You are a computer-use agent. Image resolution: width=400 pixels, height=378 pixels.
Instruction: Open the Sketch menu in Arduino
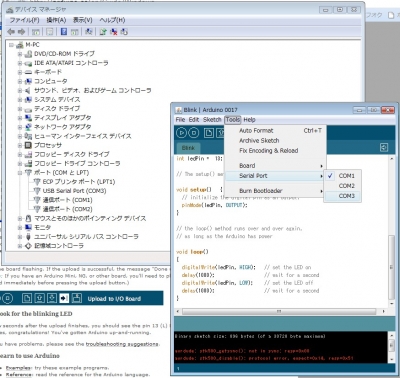212,120
